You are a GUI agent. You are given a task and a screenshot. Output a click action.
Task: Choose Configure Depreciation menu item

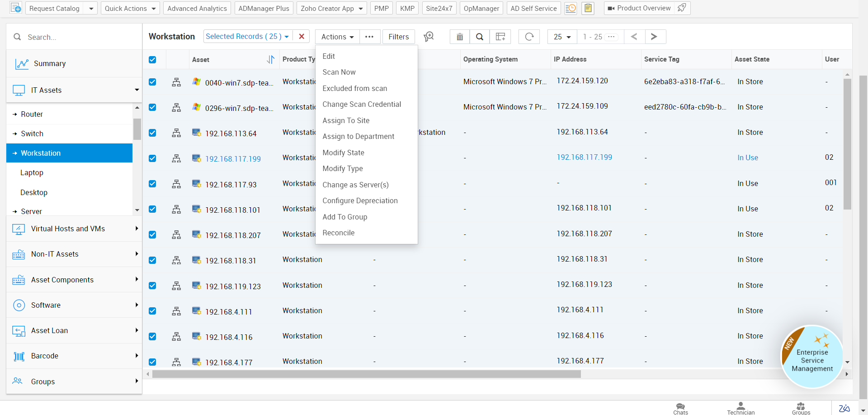point(360,200)
